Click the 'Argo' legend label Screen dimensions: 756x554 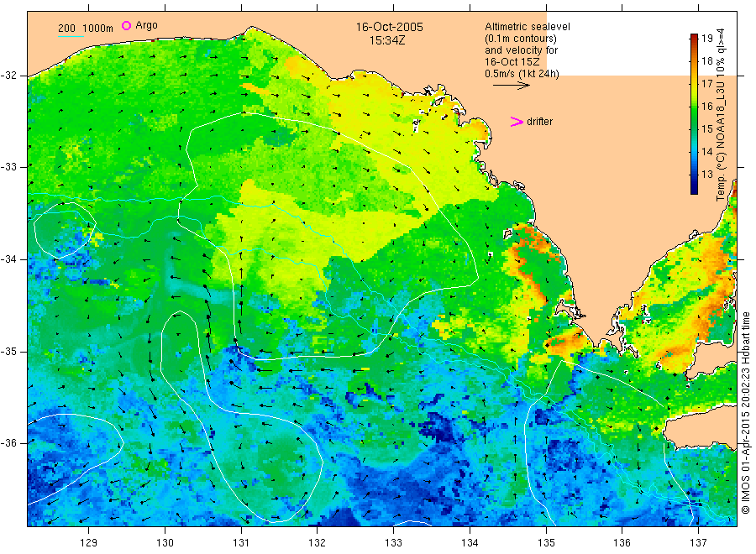[146, 25]
